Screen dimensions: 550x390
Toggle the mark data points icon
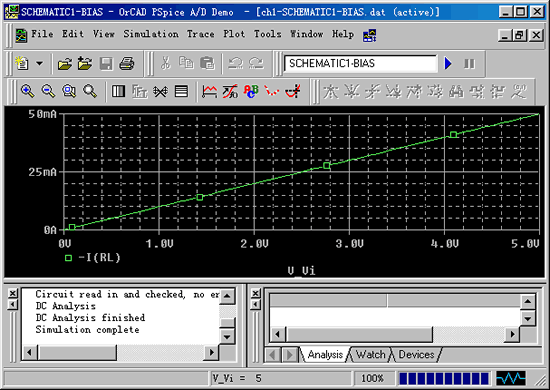coord(272,92)
